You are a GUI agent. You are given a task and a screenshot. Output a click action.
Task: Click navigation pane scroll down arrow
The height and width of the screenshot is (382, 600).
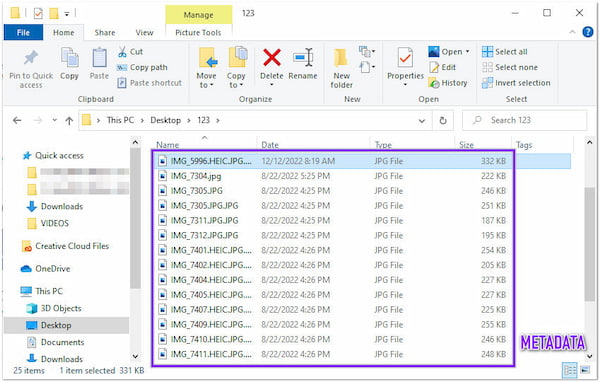[x=135, y=356]
